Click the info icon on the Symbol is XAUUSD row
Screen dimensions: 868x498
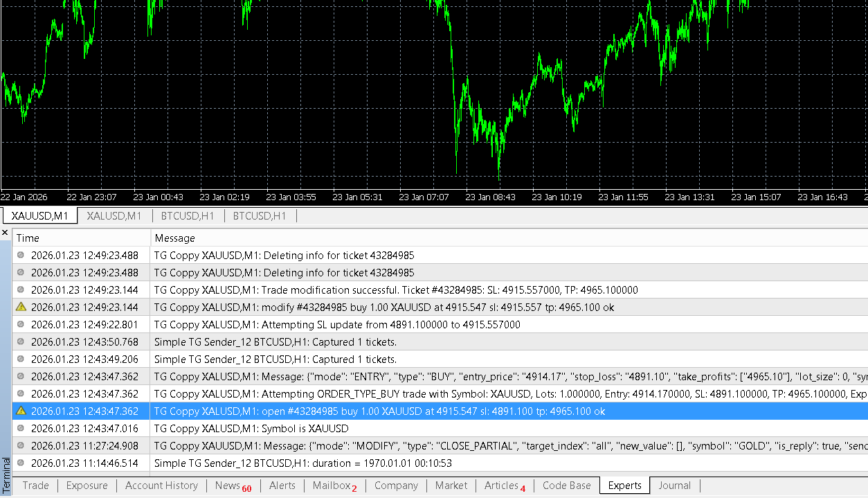(21, 428)
